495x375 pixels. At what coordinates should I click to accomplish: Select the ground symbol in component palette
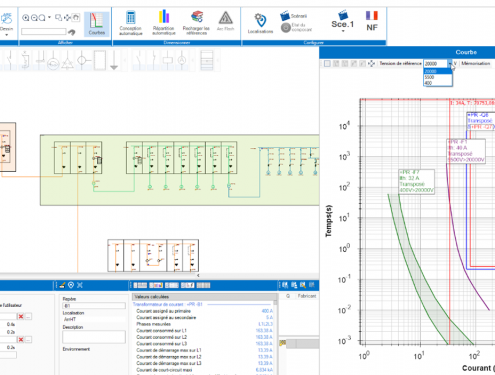114,61
